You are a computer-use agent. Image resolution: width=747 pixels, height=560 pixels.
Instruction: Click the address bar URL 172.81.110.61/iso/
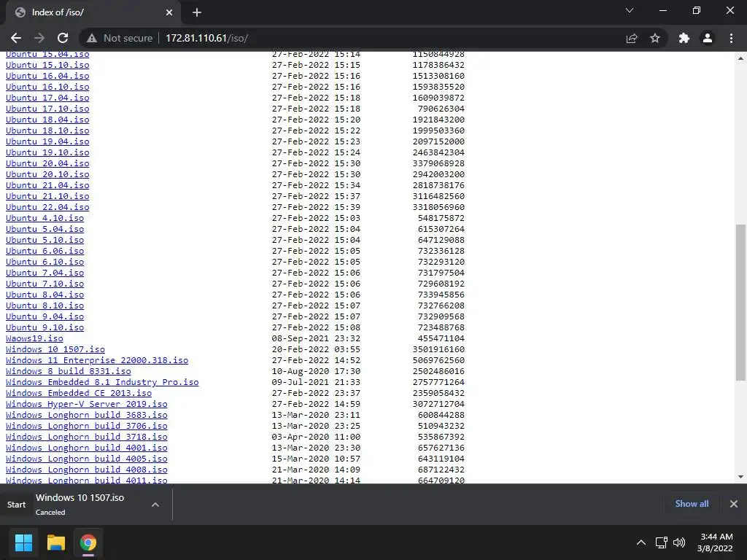pos(206,38)
